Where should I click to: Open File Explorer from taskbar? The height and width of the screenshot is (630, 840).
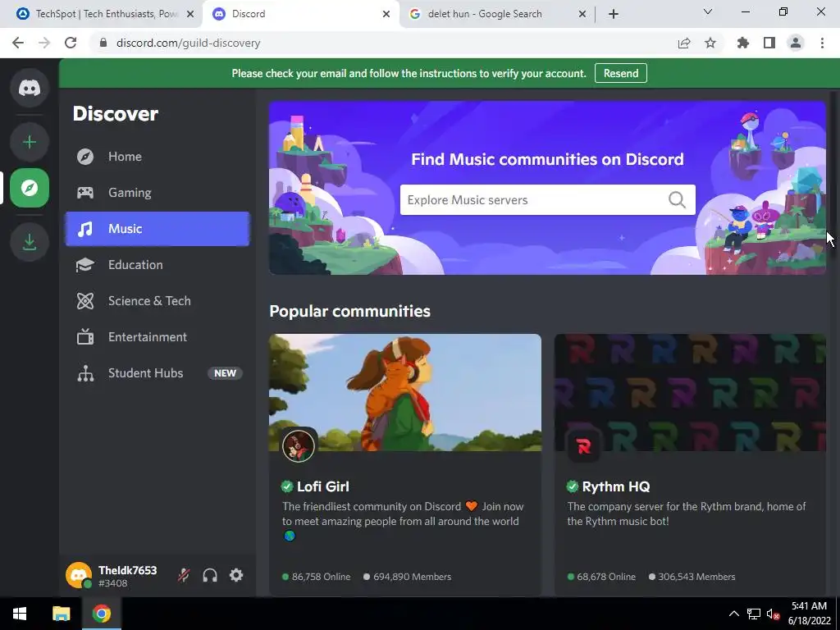(61, 614)
